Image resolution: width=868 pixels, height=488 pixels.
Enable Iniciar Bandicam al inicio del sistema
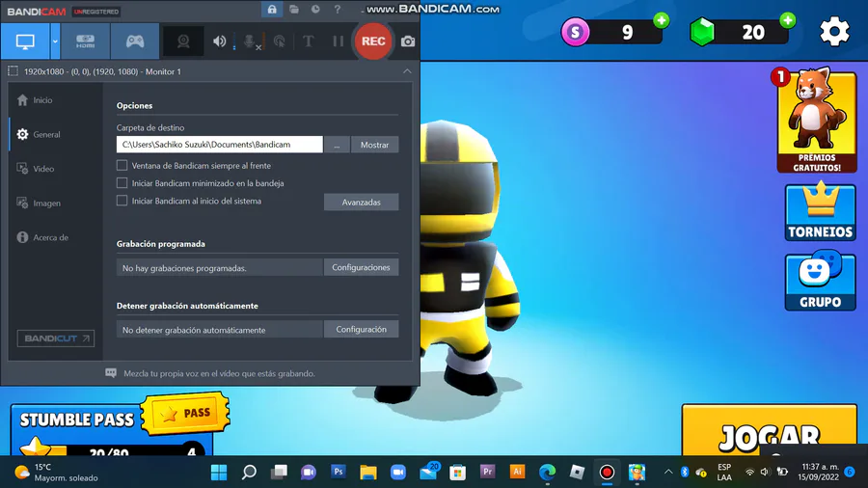click(122, 201)
